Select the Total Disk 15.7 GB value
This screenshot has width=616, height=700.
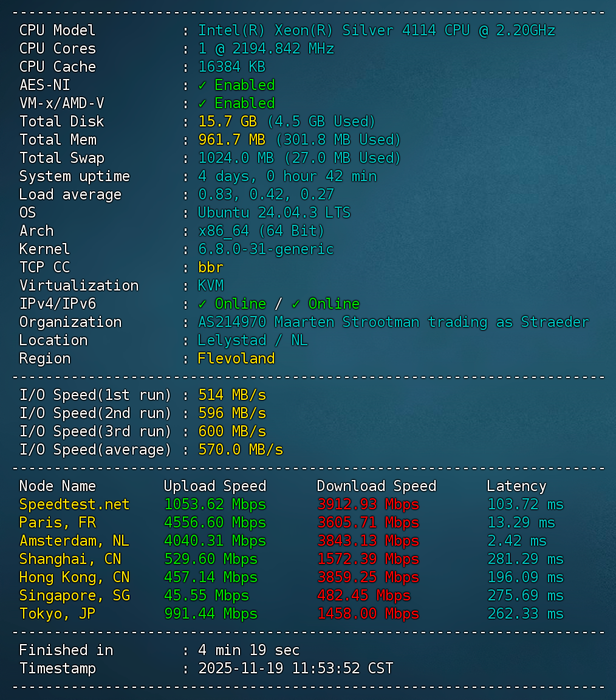[227, 122]
